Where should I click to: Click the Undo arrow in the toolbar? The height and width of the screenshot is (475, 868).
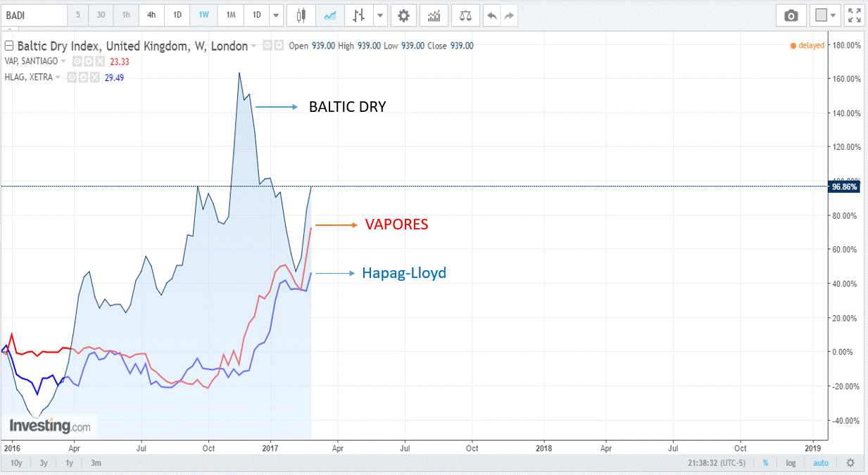click(491, 15)
